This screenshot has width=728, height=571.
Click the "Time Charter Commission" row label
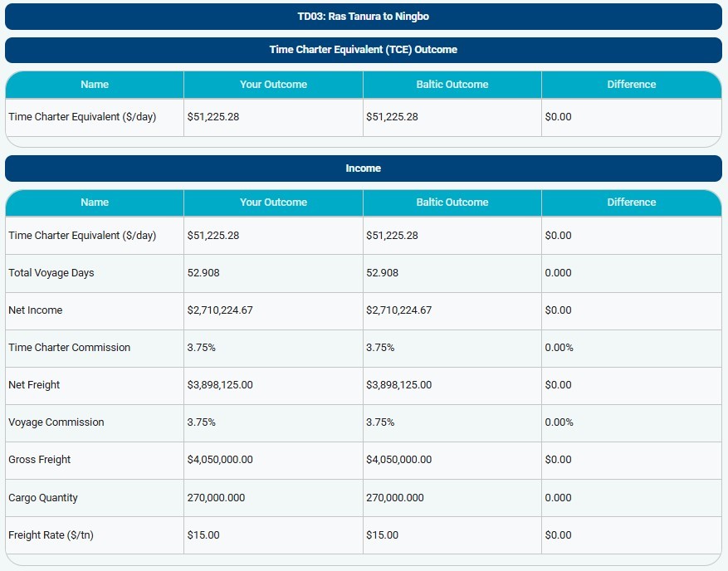point(70,348)
